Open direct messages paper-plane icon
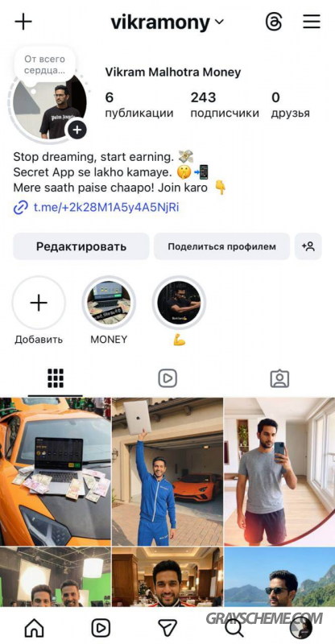 click(167, 628)
